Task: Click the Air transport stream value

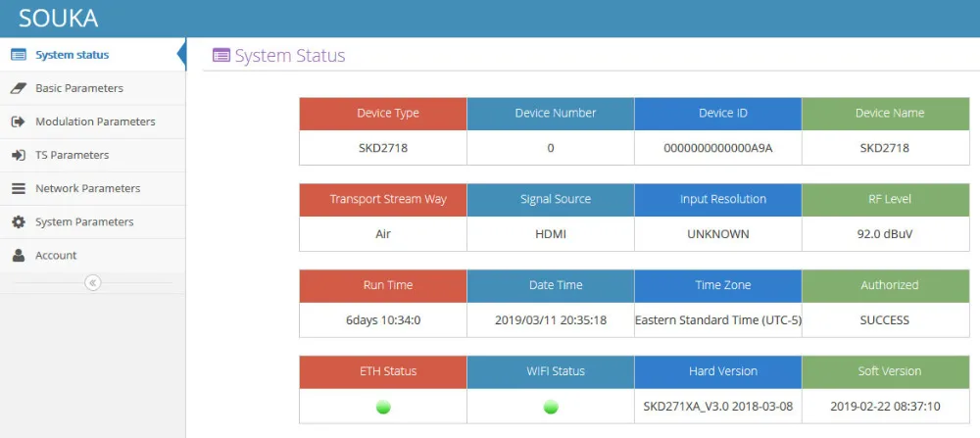Action: pos(383,234)
